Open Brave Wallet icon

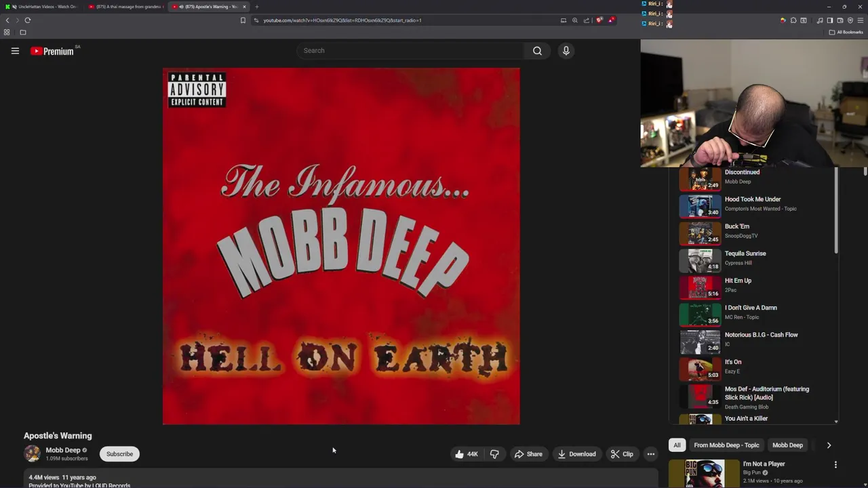click(840, 20)
